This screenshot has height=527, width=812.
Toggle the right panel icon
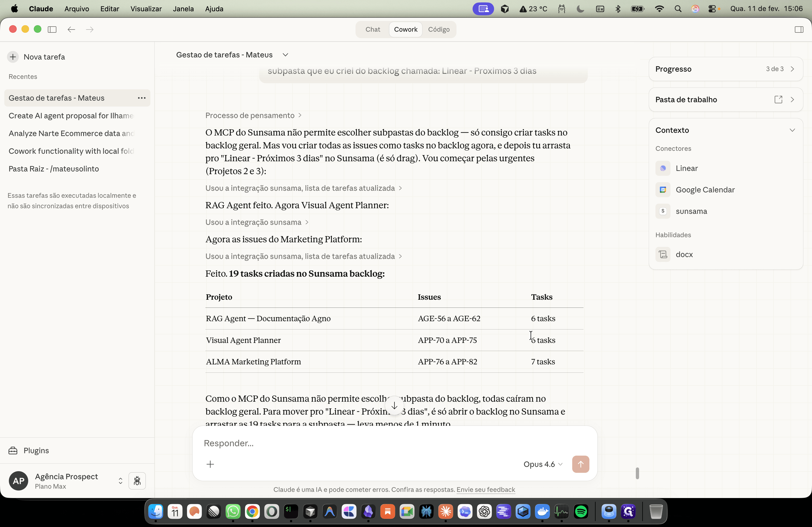click(x=799, y=29)
